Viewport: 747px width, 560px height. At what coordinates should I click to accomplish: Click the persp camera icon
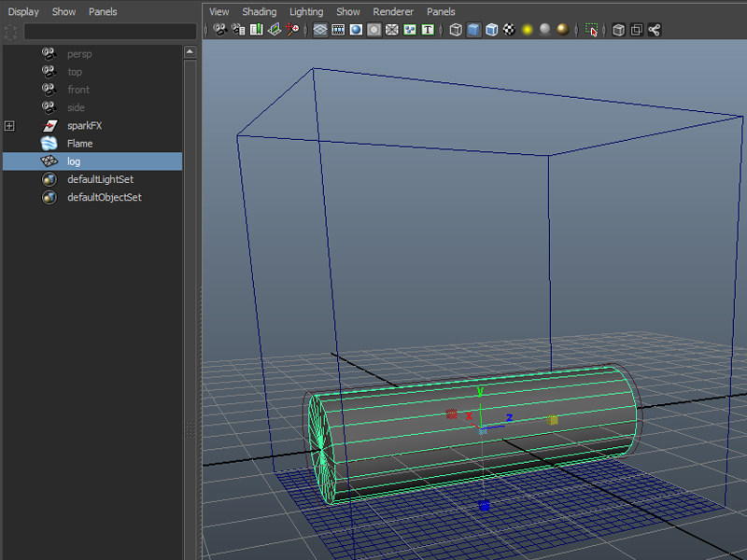pyautogui.click(x=49, y=54)
